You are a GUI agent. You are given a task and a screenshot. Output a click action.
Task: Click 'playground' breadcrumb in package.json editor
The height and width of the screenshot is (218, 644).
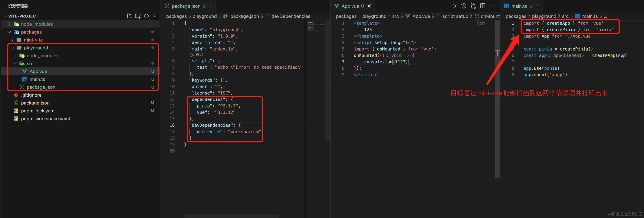[x=204, y=16]
